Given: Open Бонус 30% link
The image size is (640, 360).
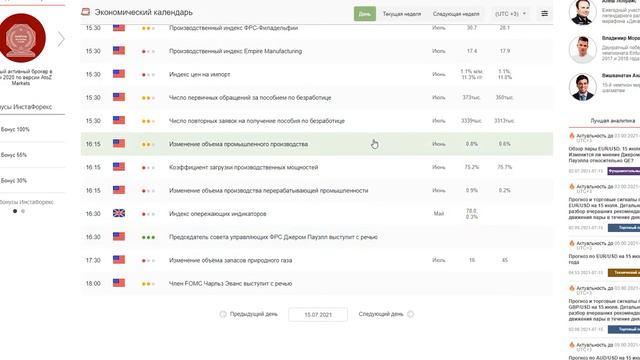Looking at the screenshot, I should [x=13, y=180].
